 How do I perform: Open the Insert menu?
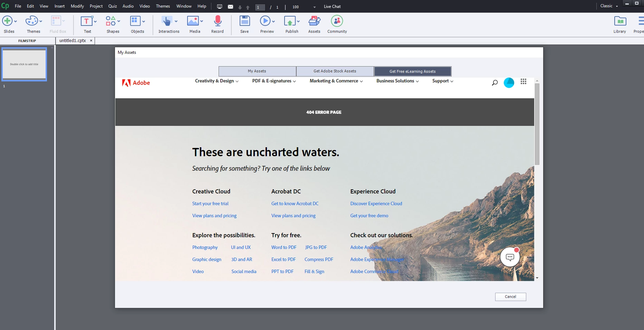59,6
